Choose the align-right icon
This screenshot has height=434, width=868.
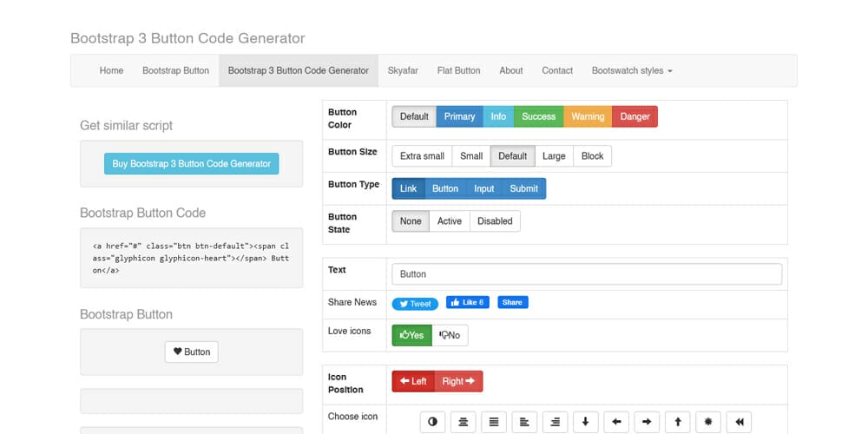point(556,422)
